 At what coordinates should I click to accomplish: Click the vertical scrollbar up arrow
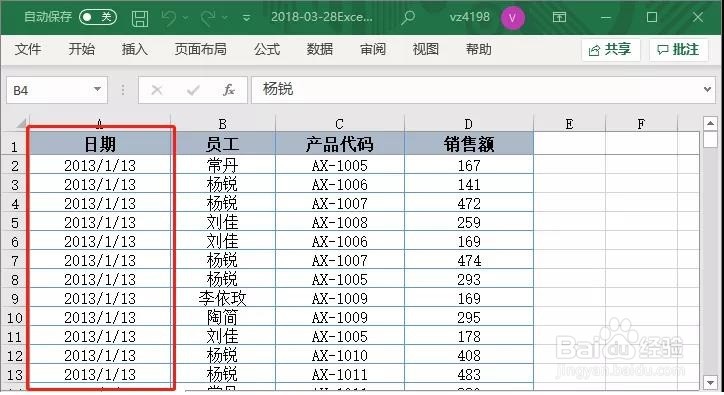[710, 123]
